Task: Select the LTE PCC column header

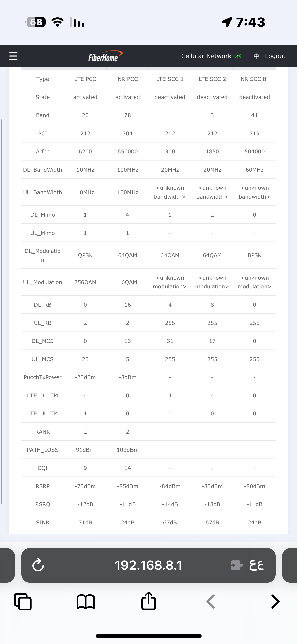Action: click(85, 79)
